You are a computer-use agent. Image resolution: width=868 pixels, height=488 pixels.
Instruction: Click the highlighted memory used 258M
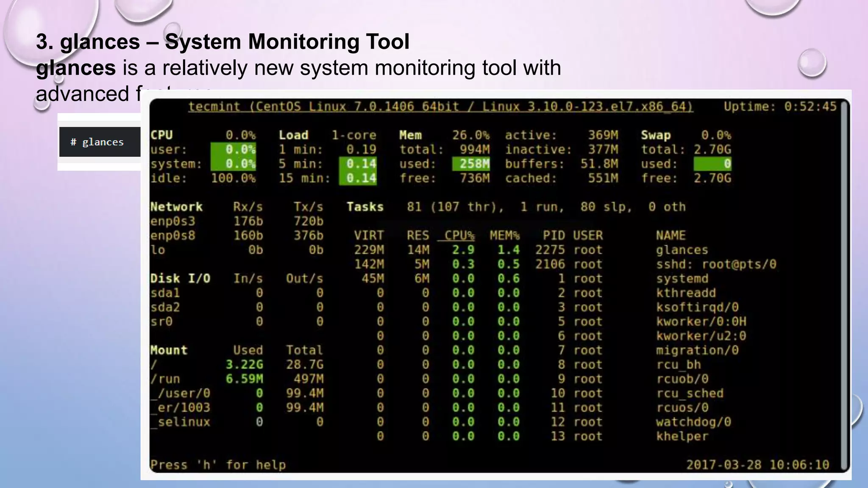click(x=471, y=164)
